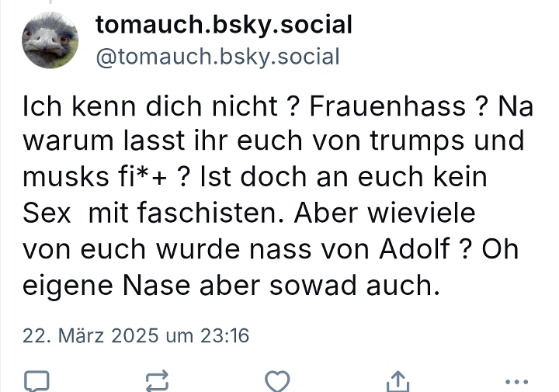Share the post via the upload arrow icon
Image resolution: width=559 pixels, height=392 pixels.
(x=398, y=380)
